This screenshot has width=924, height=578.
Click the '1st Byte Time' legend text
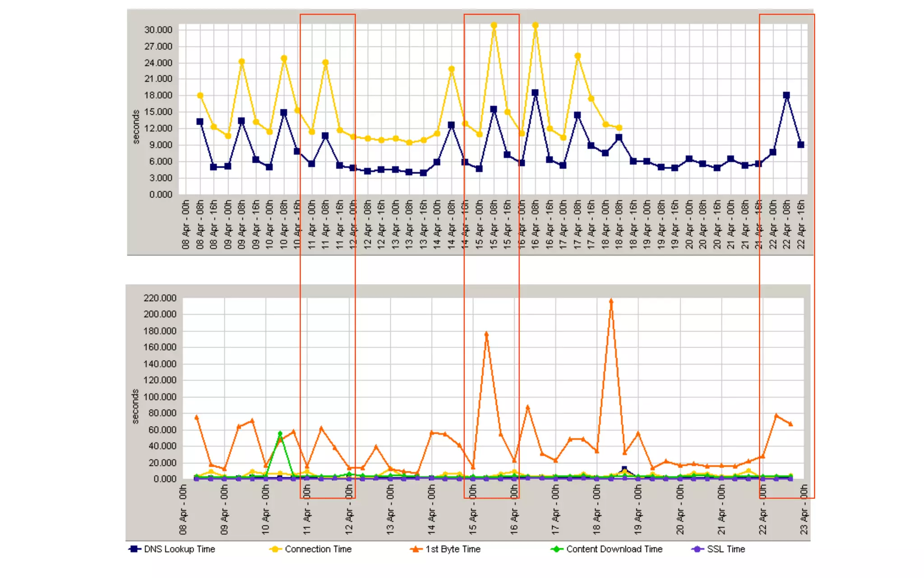tap(453, 549)
